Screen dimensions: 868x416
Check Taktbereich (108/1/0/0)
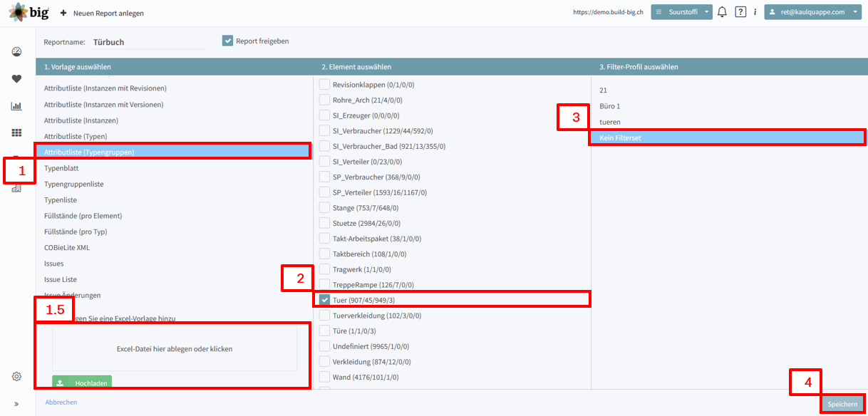(324, 254)
